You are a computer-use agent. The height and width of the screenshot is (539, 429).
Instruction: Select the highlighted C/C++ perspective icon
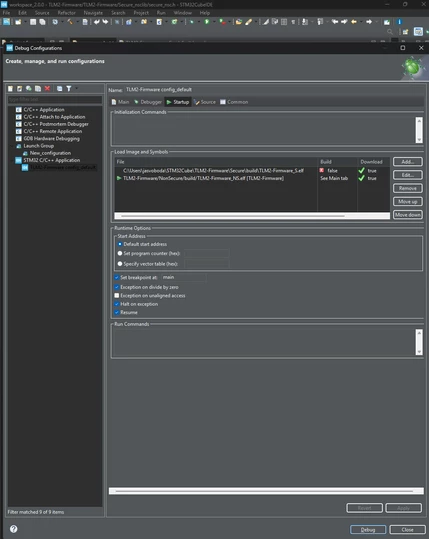pyautogui.click(x=418, y=32)
